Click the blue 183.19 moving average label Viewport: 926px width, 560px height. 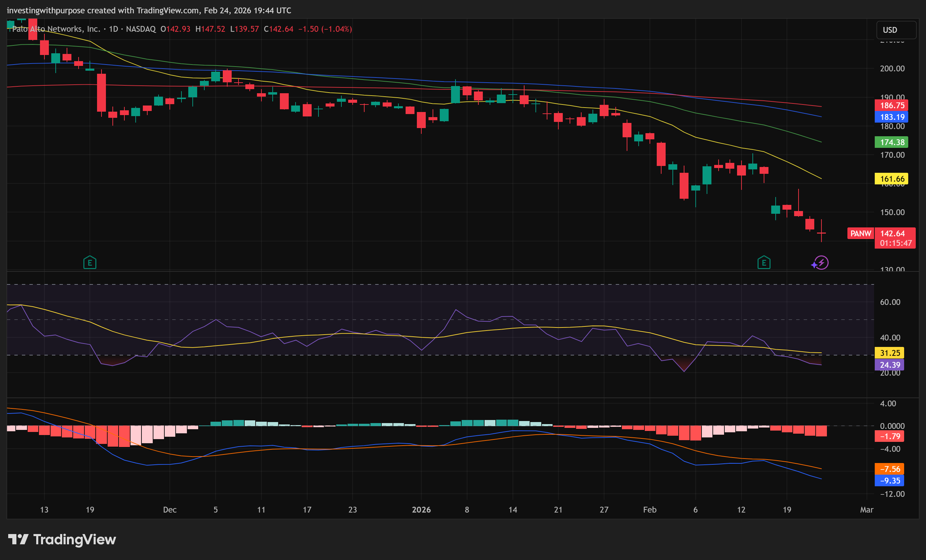(891, 117)
